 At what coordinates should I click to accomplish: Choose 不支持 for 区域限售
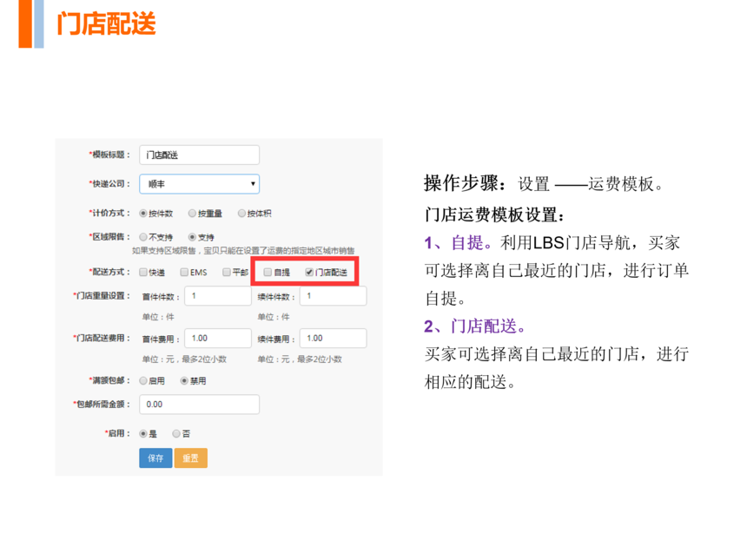coord(143,236)
